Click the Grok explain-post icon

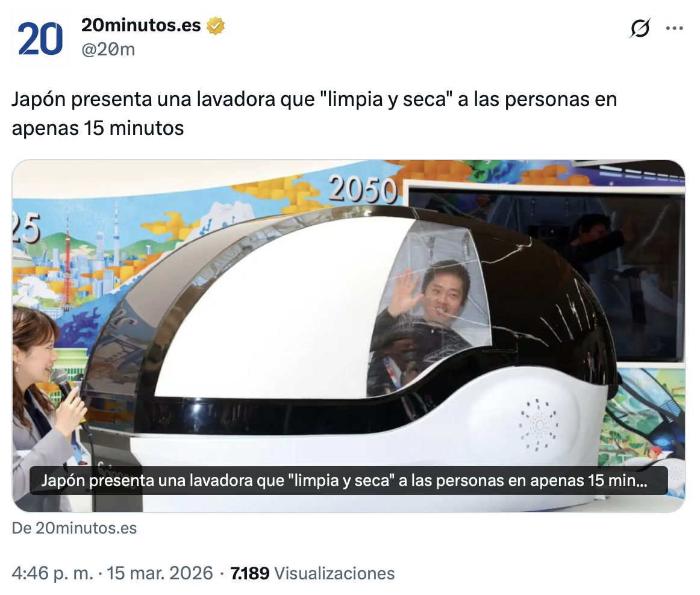click(x=640, y=28)
